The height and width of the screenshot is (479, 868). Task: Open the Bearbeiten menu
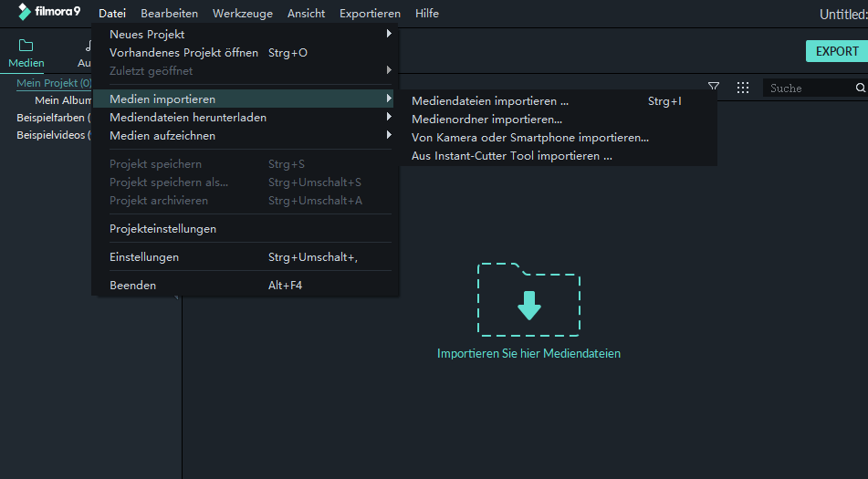click(170, 14)
